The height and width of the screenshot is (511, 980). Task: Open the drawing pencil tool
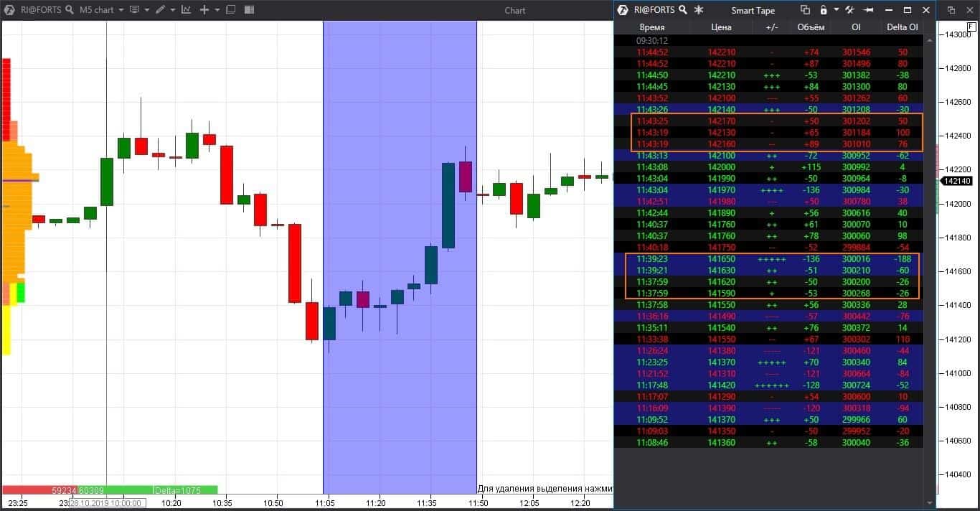(159, 10)
